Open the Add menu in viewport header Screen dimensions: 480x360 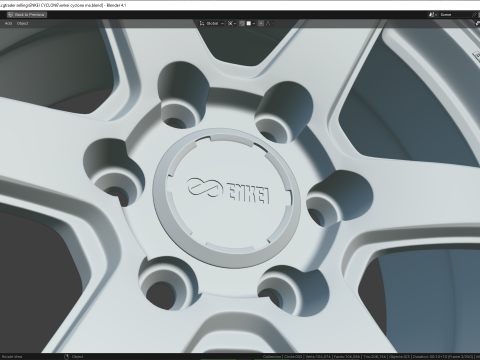8,23
